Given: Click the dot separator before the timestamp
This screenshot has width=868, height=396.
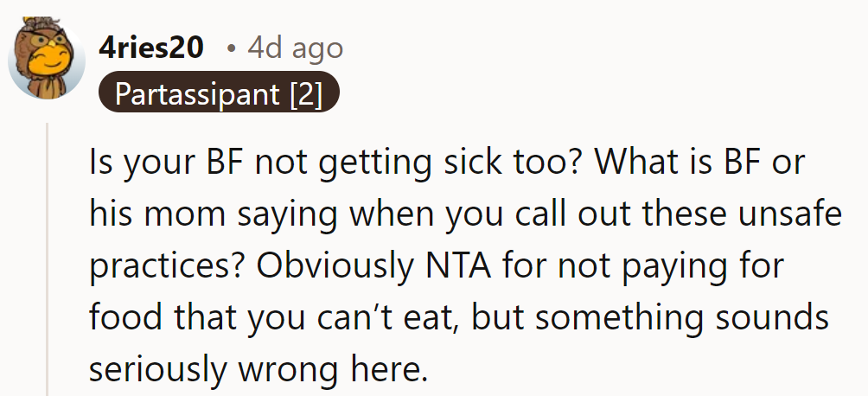Looking at the screenshot, I should pos(231,48).
